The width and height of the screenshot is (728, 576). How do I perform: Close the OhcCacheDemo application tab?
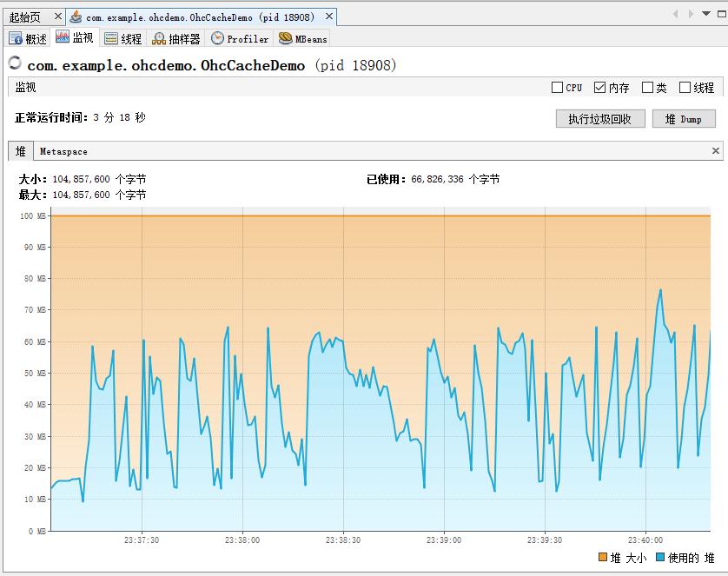pyautogui.click(x=329, y=17)
